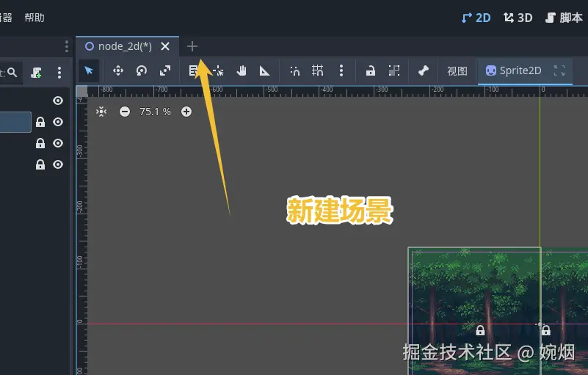Toggle eye icon on highlighted tree row

coord(58,122)
